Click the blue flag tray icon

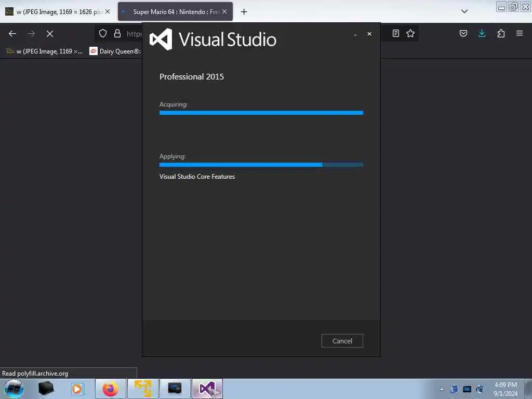[x=454, y=389]
